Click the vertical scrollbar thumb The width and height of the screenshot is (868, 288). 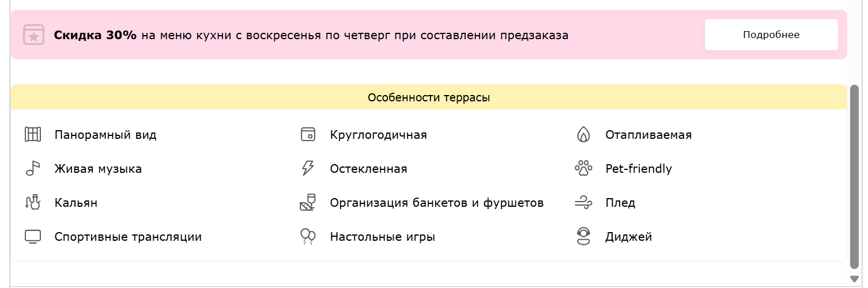coord(855,176)
